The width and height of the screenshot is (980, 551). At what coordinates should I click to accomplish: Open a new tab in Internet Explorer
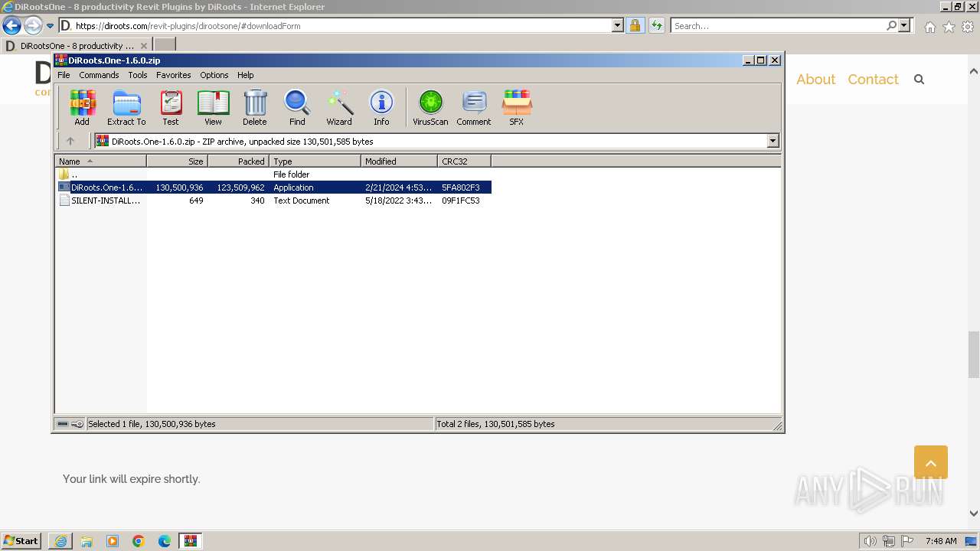(x=165, y=45)
